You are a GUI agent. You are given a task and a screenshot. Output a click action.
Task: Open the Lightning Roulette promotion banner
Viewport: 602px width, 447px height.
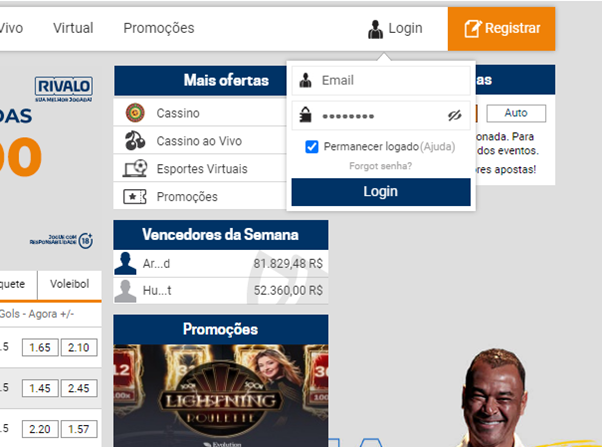(x=221, y=396)
